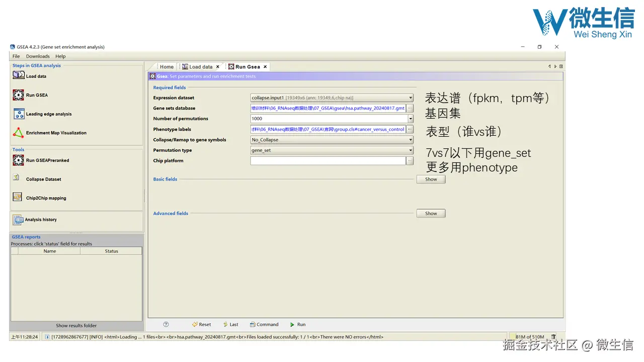Viewport: 644px width, 362px height.
Task: Click the garbage collection trash icon
Action: coord(553,337)
